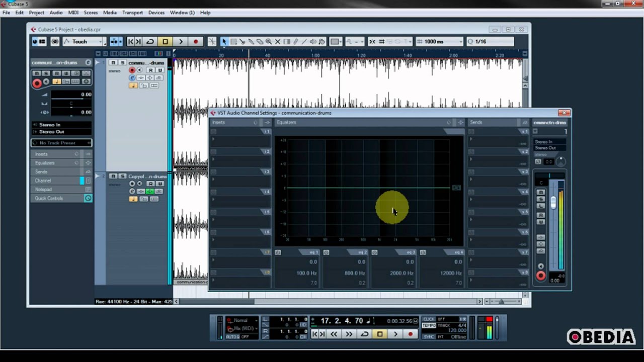Toggle Read automation on communication-drums track

150,70
